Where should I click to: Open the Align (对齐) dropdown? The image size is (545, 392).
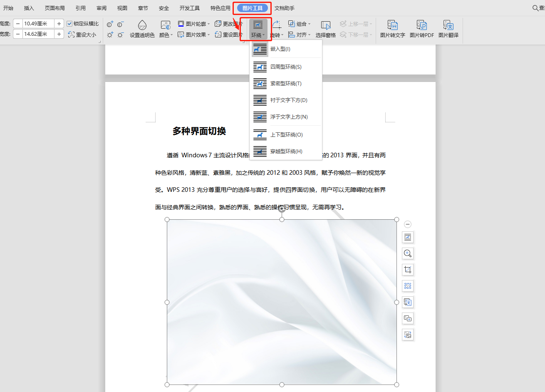click(300, 35)
